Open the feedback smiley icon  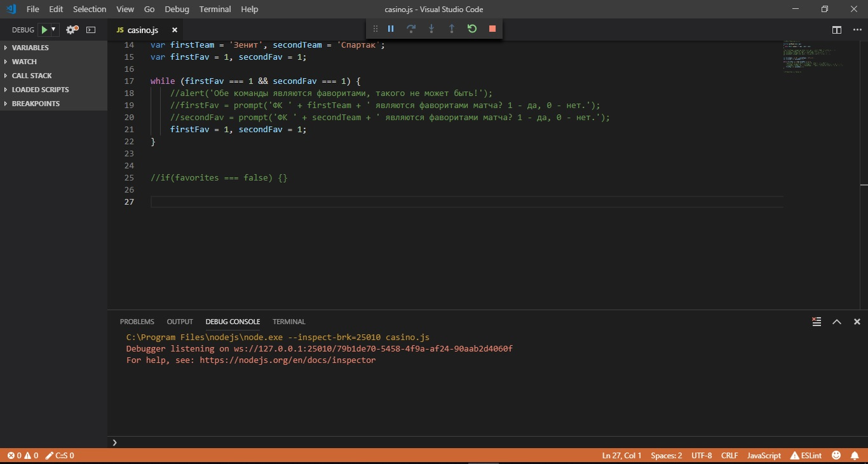click(836, 456)
